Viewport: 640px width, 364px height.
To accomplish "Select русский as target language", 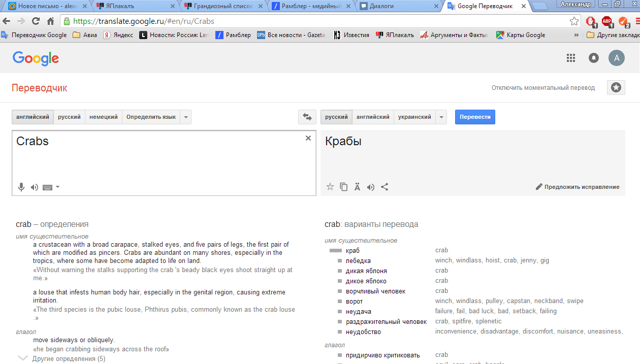I will coord(336,117).
